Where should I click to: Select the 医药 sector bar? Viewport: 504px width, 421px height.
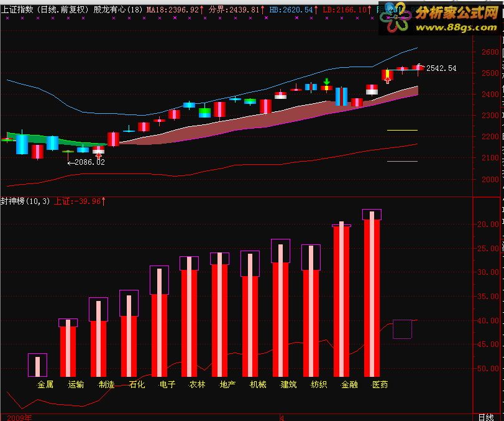pos(372,293)
